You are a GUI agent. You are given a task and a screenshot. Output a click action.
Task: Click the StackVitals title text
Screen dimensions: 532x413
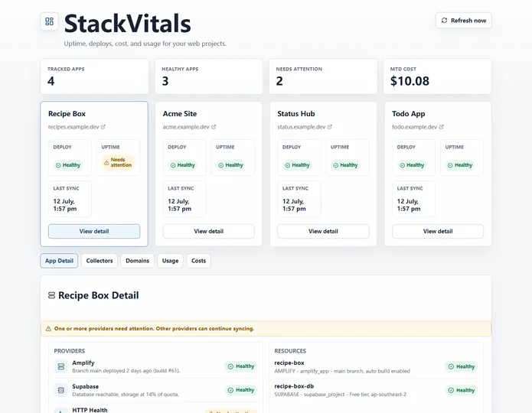[127, 24]
